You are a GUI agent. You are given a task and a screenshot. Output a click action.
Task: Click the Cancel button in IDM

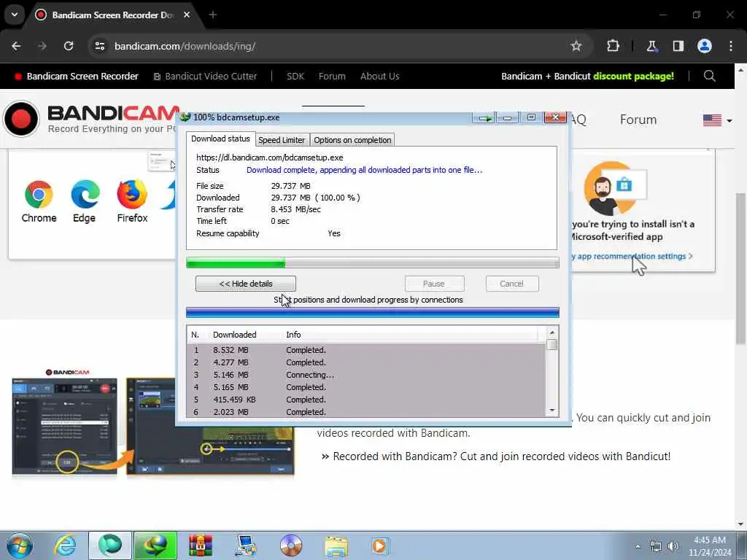click(x=511, y=284)
